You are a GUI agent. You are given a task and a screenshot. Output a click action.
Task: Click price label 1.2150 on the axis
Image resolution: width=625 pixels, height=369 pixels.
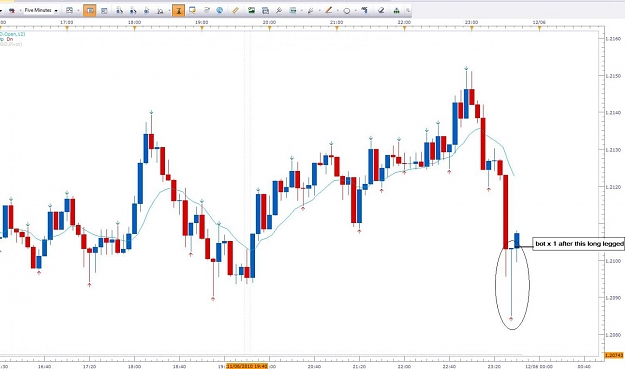coord(613,76)
